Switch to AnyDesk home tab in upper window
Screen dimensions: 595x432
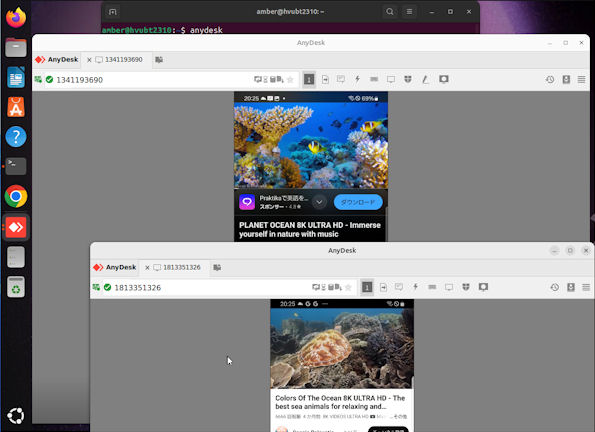click(x=57, y=60)
